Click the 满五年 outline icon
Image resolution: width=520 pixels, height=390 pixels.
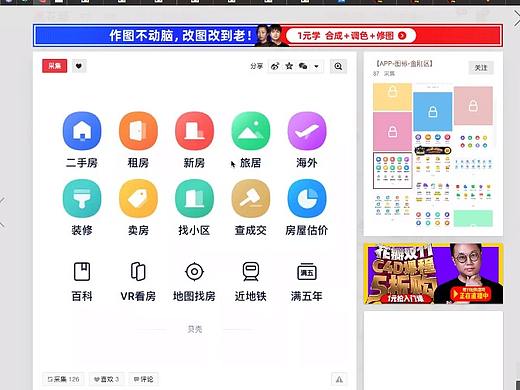click(307, 271)
